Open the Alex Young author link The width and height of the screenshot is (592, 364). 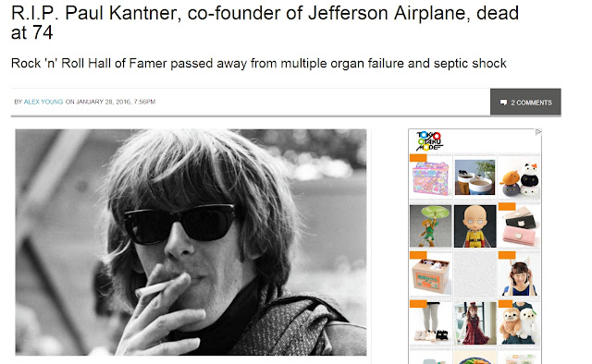tap(43, 102)
